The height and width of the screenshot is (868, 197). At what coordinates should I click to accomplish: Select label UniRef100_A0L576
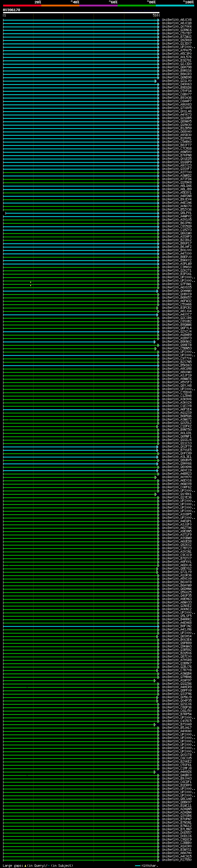[177, 57]
